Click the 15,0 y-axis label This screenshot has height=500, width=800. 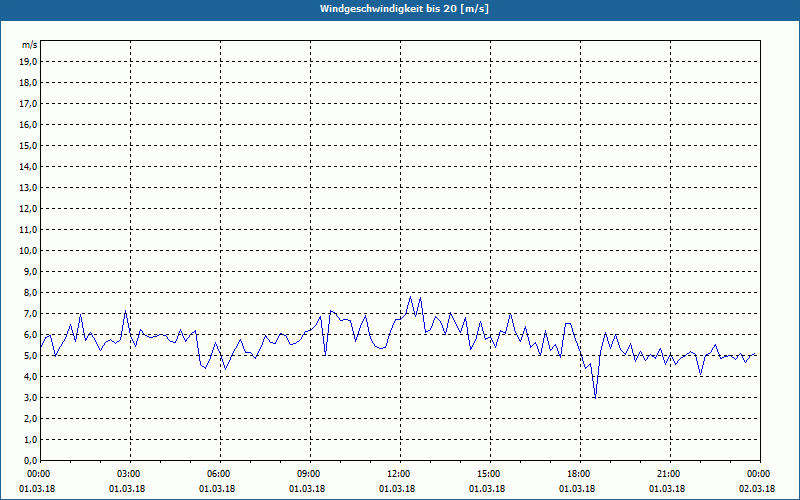pos(28,145)
